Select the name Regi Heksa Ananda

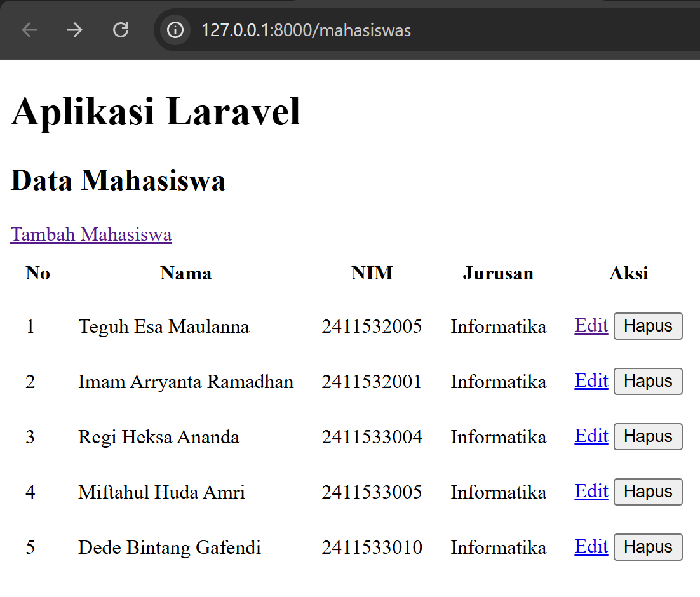158,437
